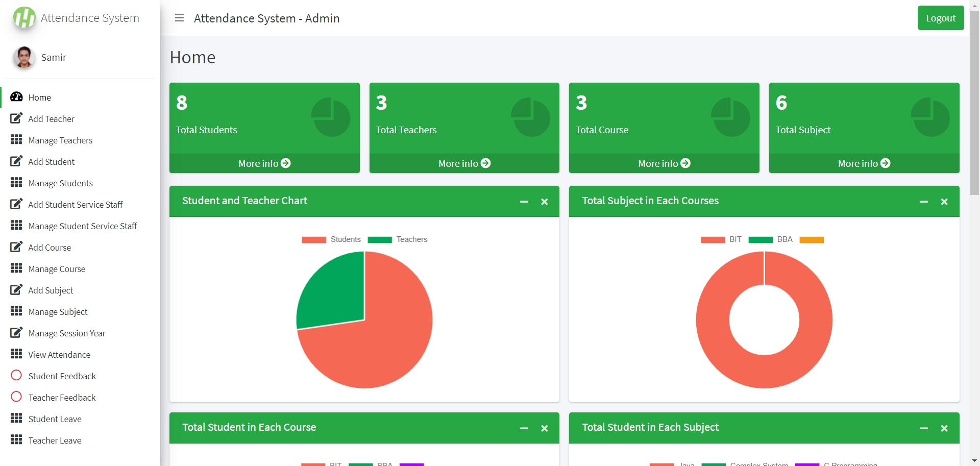Click the Manage Session Year edit icon
Viewport: 980px width, 466px height.
coord(16,333)
